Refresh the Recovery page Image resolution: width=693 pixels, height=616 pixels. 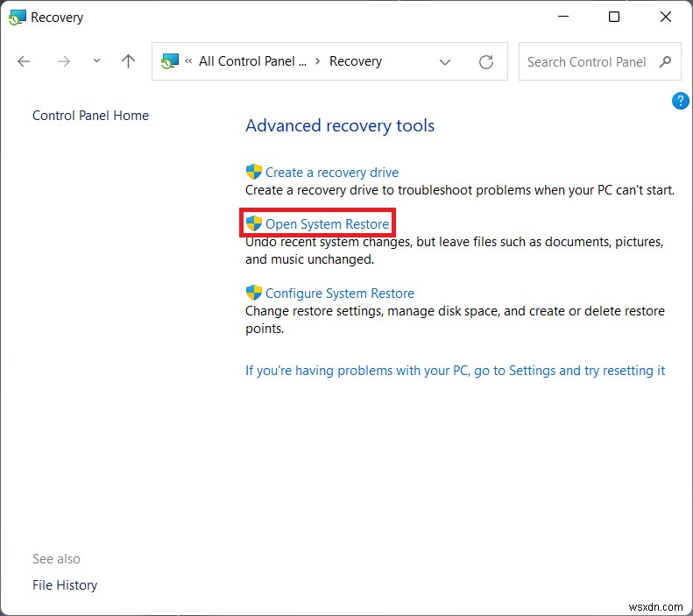pos(486,62)
